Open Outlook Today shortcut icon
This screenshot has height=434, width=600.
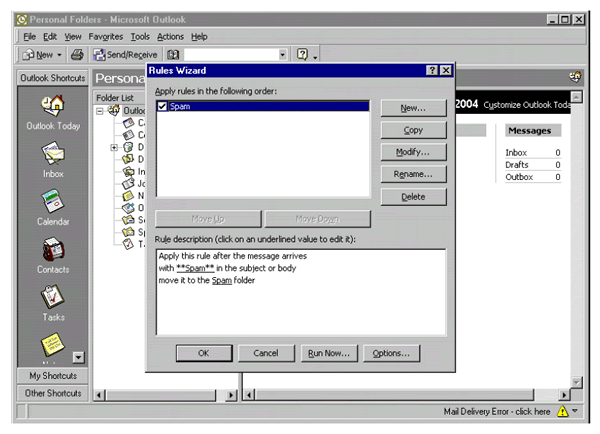click(53, 105)
